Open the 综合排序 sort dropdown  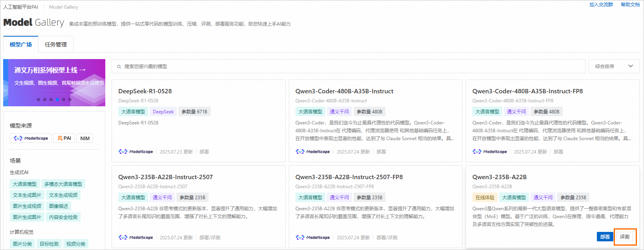click(x=614, y=66)
